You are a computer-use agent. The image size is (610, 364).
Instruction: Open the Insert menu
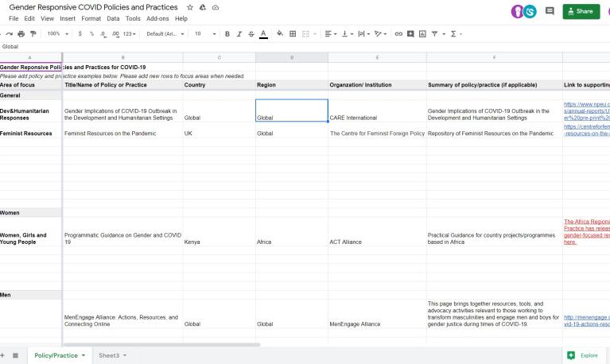(x=68, y=18)
